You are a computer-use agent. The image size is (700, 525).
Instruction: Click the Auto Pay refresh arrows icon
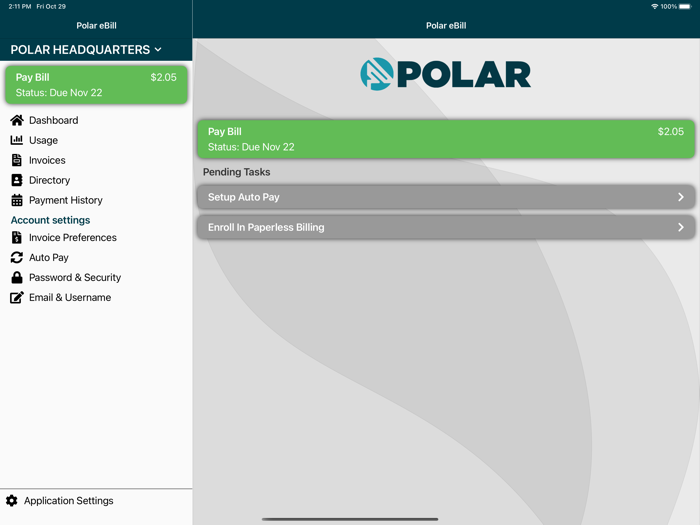(17, 258)
